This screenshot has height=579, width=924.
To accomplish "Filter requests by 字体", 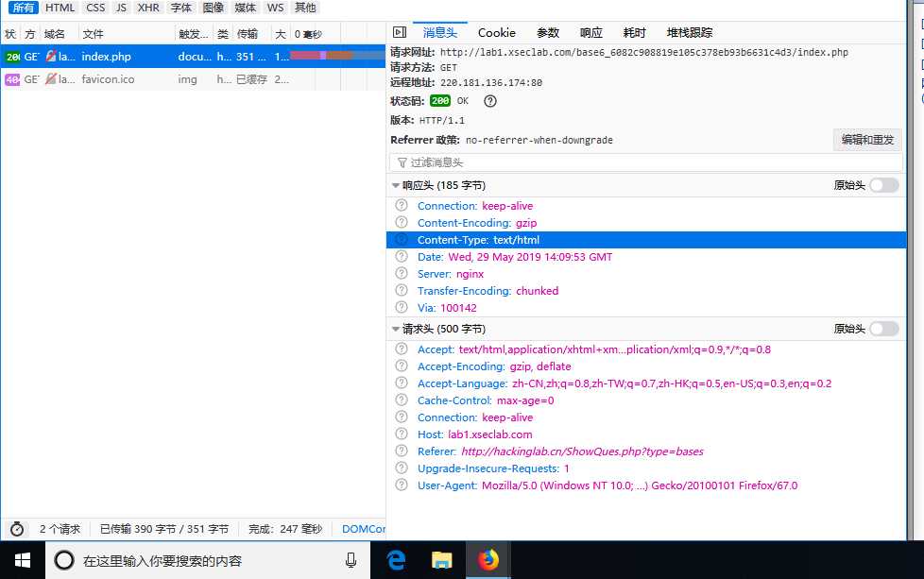I will point(180,8).
